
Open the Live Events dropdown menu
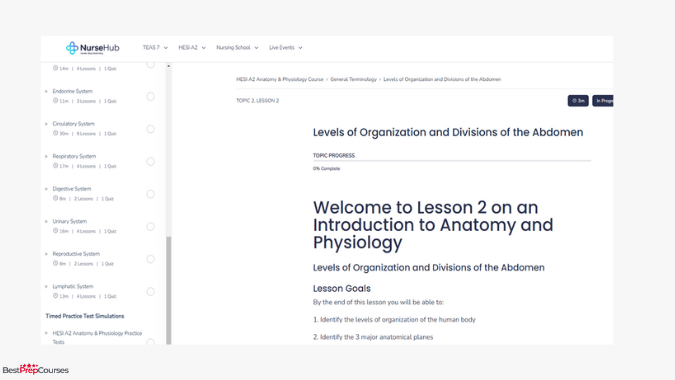286,48
